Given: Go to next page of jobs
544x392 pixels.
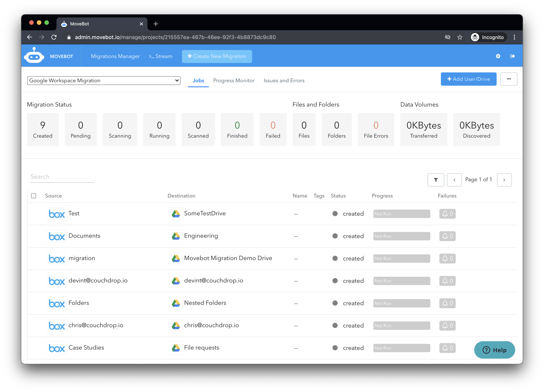Looking at the screenshot, I should pos(504,180).
